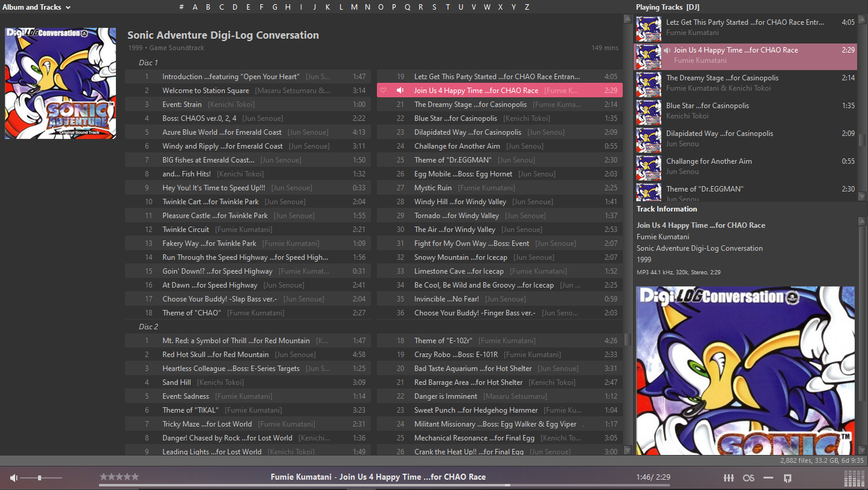The height and width of the screenshot is (490, 868).
Task: Select track Mystic Ruin
Action: [x=500, y=188]
